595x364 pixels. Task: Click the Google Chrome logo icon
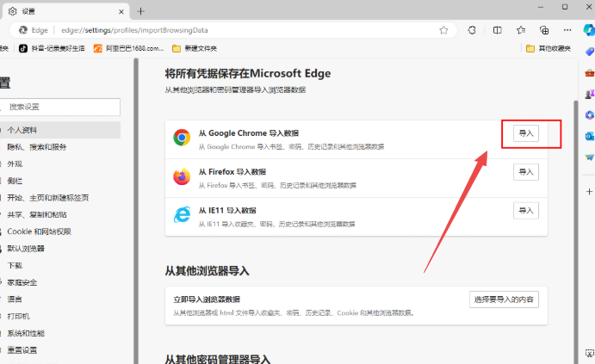[182, 138]
